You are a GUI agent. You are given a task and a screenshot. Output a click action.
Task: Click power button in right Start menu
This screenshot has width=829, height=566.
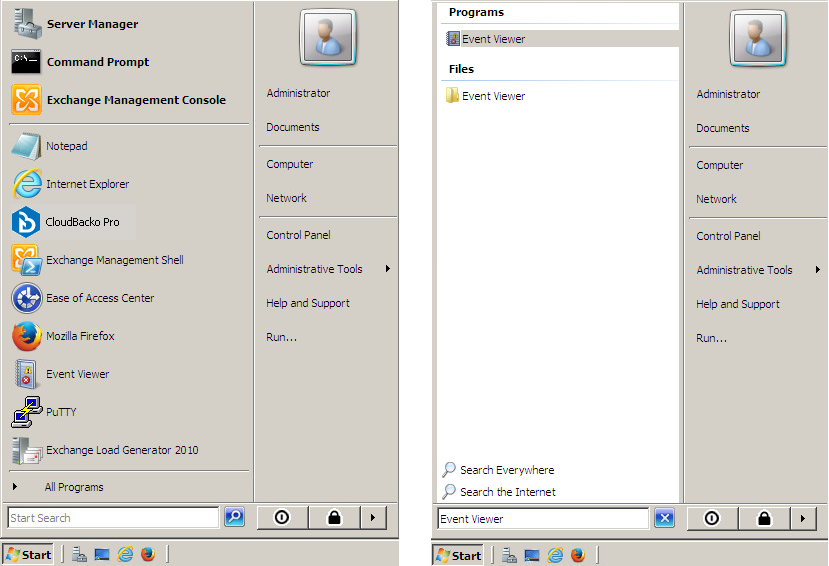(x=712, y=518)
